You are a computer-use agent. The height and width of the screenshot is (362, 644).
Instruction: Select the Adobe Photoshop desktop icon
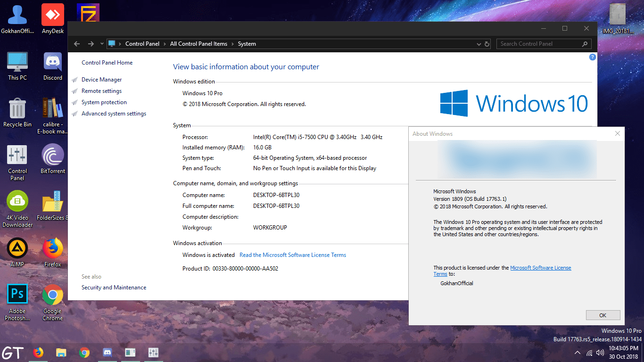(17, 303)
